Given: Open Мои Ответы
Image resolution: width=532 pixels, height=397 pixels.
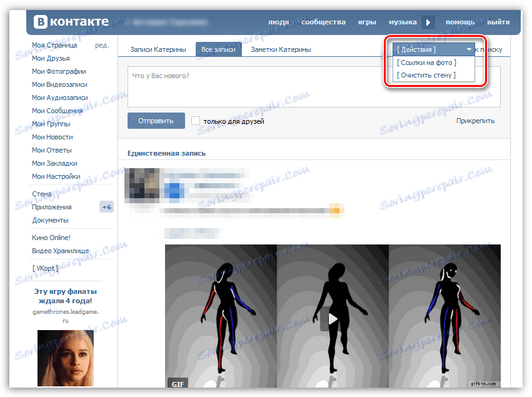Looking at the screenshot, I should [x=52, y=150].
